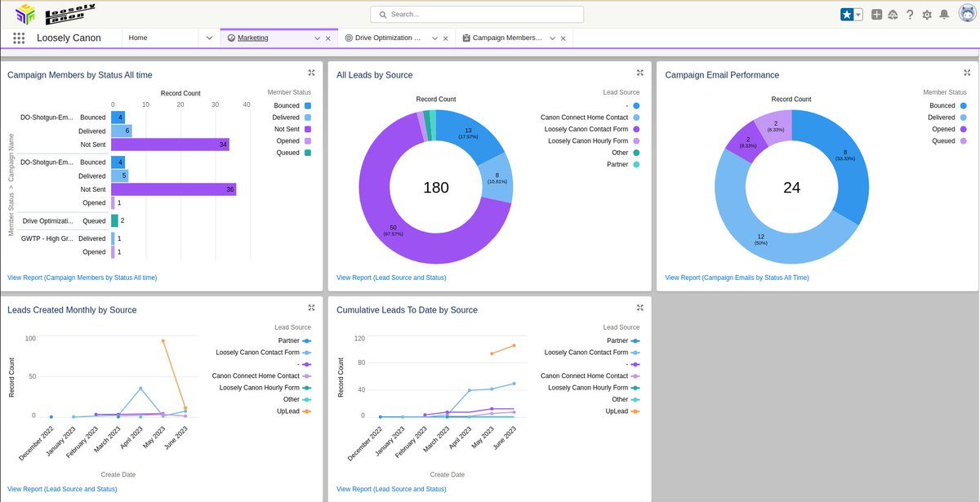Open Drive Optimization tab actions chevron
Image resolution: width=980 pixels, height=502 pixels.
click(435, 38)
